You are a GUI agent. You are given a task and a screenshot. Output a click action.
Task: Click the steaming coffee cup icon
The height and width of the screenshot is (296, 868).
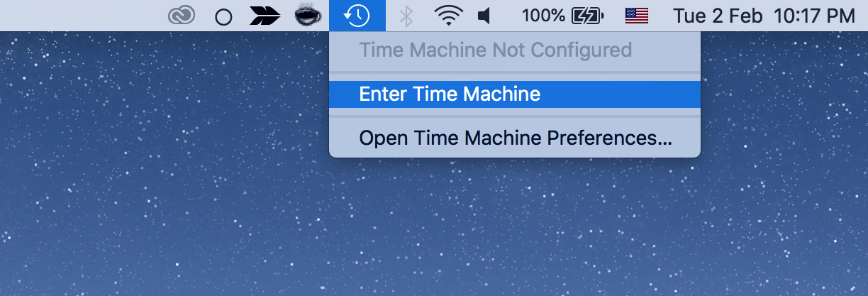[308, 16]
